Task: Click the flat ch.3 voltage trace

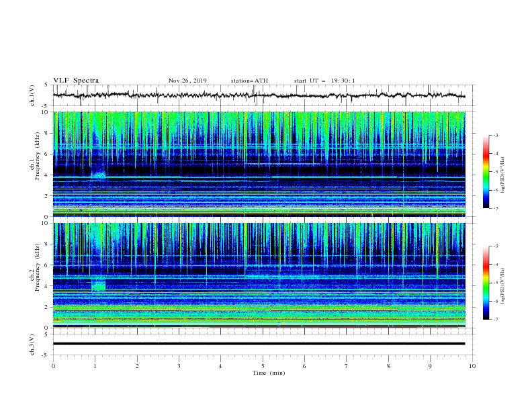Action: click(259, 344)
